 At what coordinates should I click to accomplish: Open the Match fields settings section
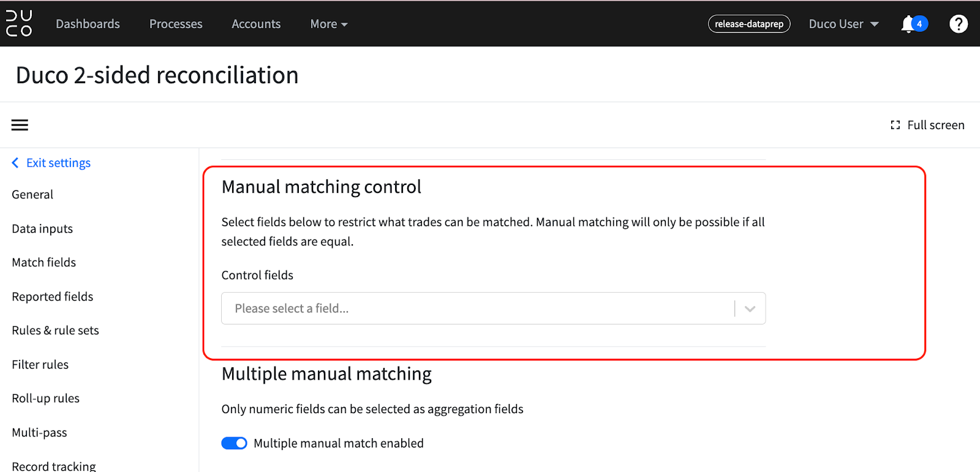point(43,262)
